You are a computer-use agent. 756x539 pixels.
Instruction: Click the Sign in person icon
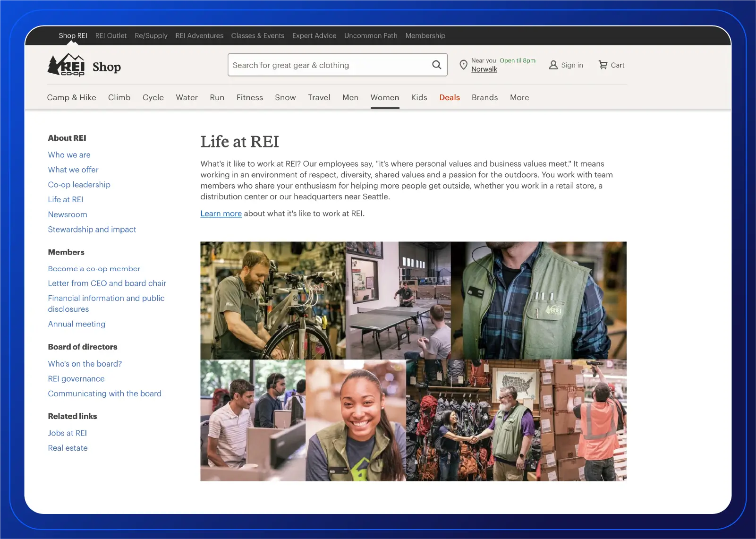tap(552, 65)
